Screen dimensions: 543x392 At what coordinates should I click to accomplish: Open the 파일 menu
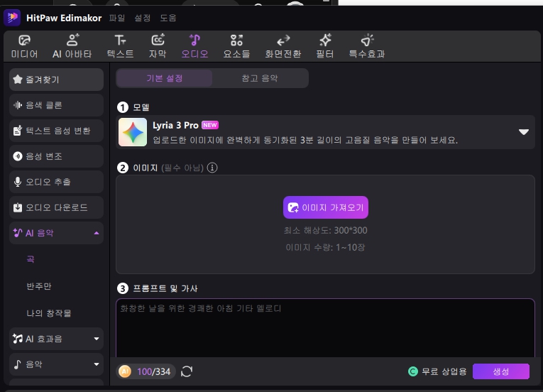pyautogui.click(x=117, y=18)
